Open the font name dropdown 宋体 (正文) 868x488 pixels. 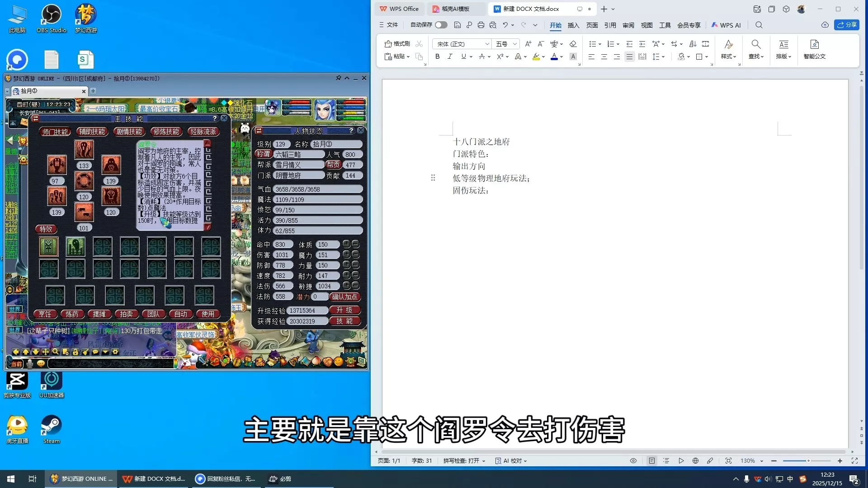coord(487,44)
